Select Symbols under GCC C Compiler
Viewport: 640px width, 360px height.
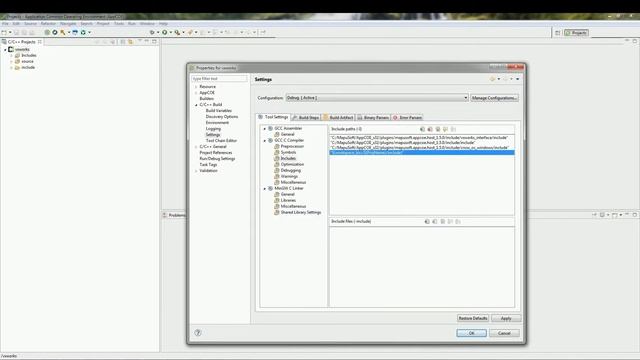tap(288, 152)
